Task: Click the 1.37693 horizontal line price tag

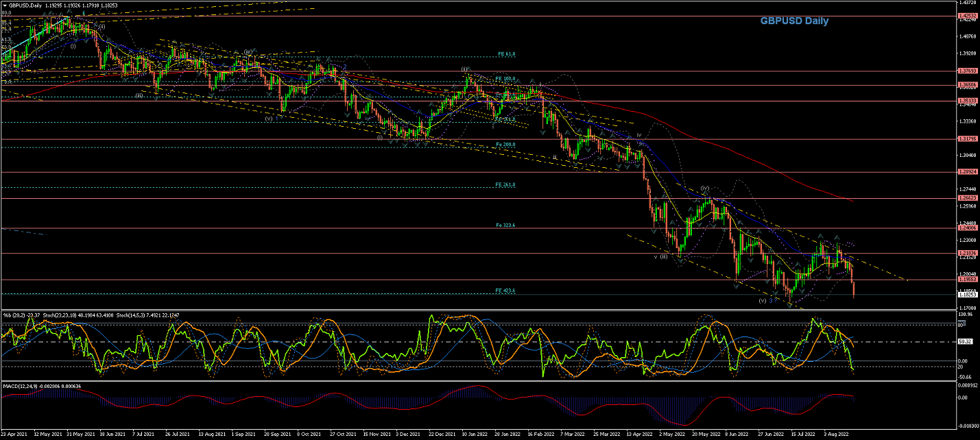Action: pyautogui.click(x=968, y=71)
